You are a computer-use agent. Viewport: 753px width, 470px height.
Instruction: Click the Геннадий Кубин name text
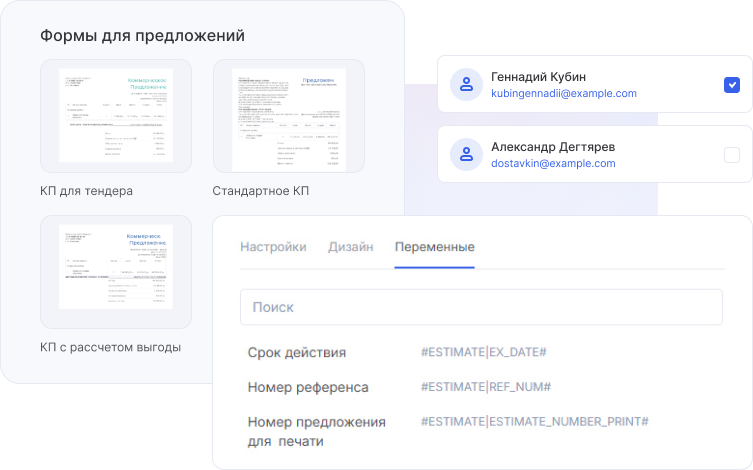(538, 76)
